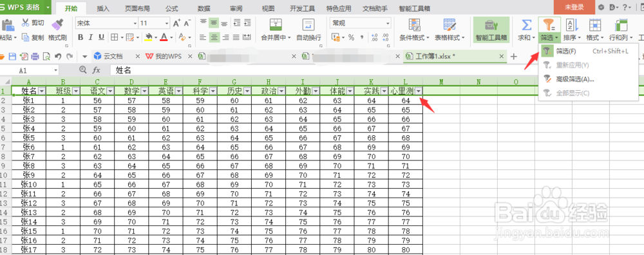Toggle right horizontal alignment
Image resolution: width=644 pixels, height=255 pixels.
point(225,37)
